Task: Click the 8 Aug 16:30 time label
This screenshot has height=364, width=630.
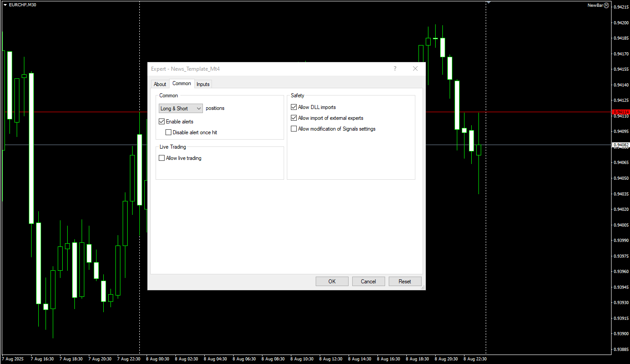Action: [x=388, y=359]
